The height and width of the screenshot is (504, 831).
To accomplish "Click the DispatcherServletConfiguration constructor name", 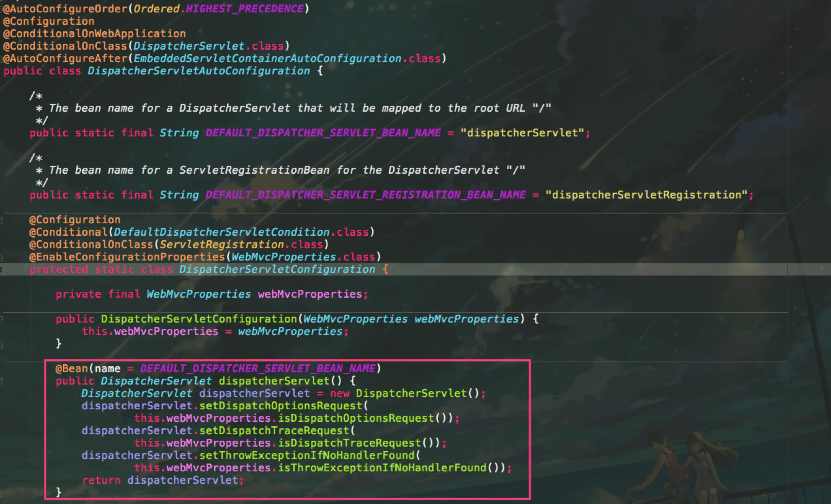I will click(199, 319).
